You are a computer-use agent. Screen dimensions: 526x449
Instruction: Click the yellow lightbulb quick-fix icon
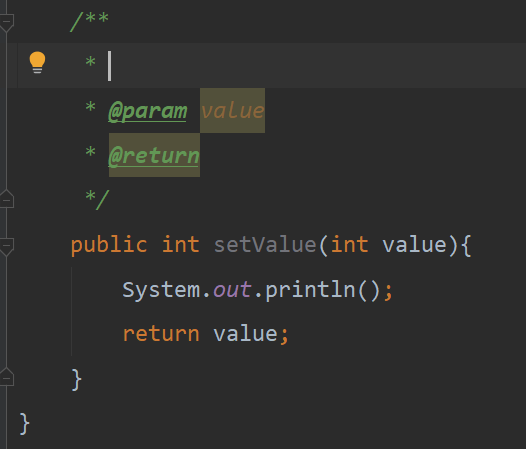[x=37, y=62]
